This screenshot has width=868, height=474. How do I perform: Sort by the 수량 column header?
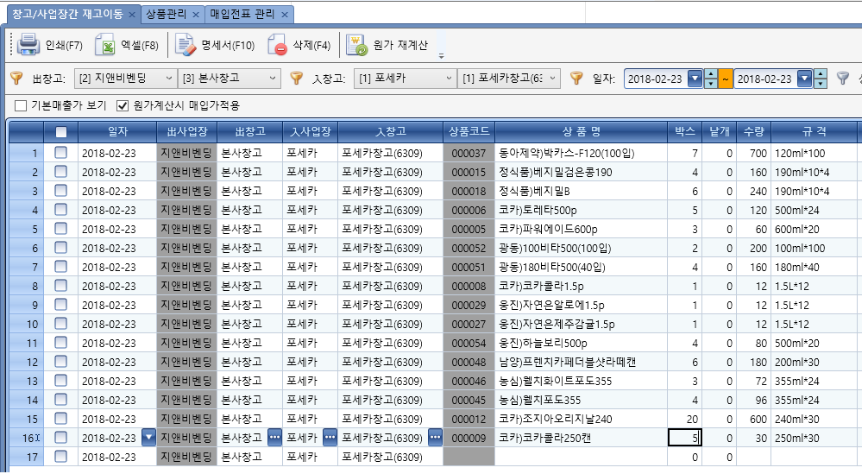tap(753, 132)
